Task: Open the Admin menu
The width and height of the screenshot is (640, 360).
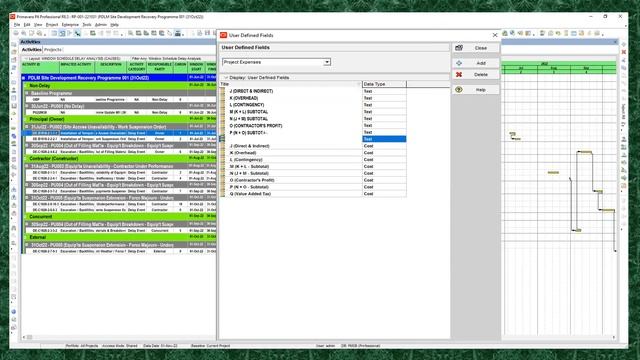Action: click(x=100, y=25)
